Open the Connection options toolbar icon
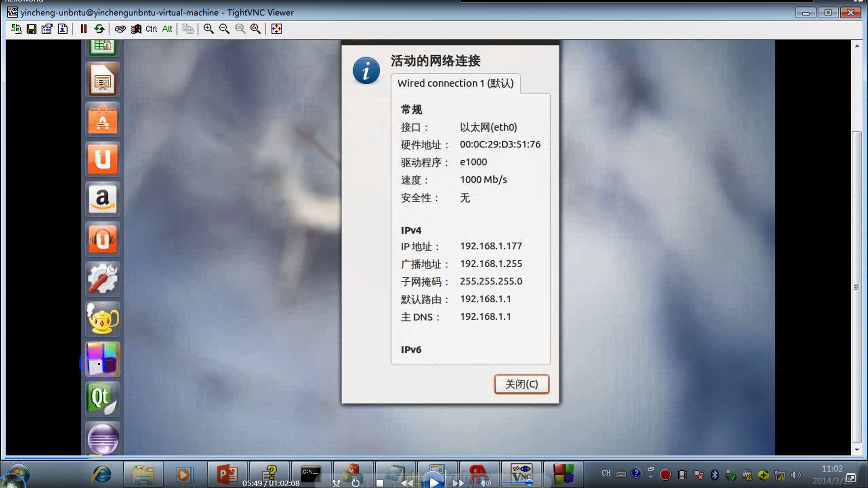The height and width of the screenshot is (488, 868). pos(47,29)
